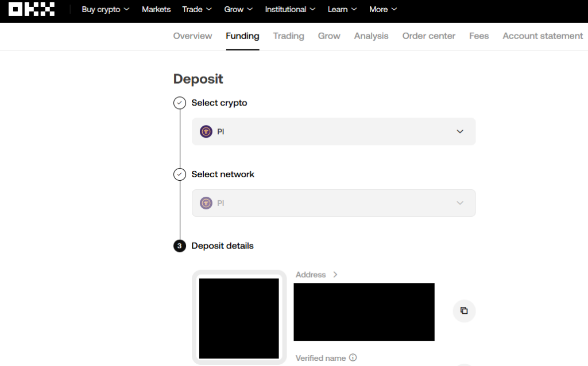Click the PI network icon
The height and width of the screenshot is (366, 588).
(206, 203)
